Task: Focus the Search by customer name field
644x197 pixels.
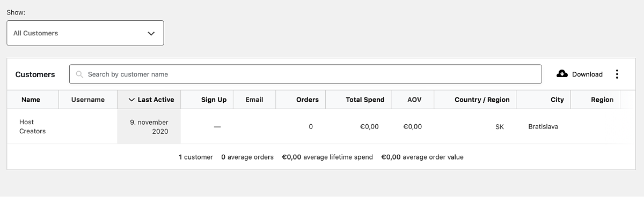Action: pyautogui.click(x=305, y=74)
